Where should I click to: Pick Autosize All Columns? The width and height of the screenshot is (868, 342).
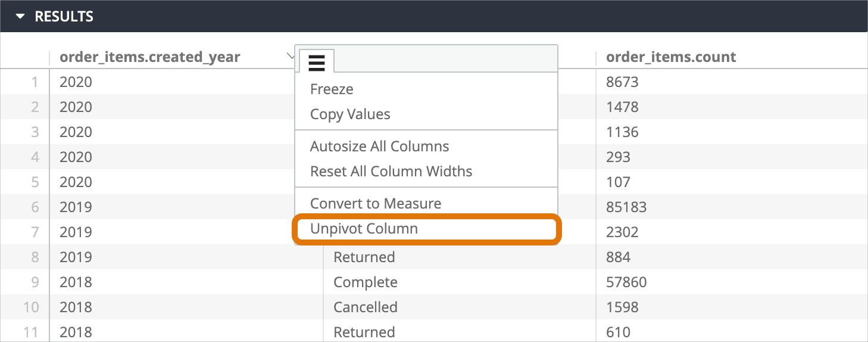point(379,147)
